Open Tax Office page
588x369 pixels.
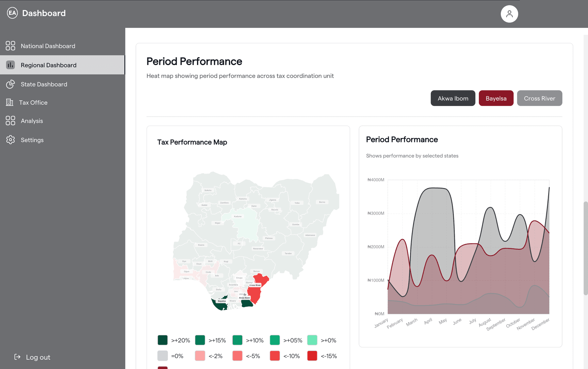click(x=62, y=102)
